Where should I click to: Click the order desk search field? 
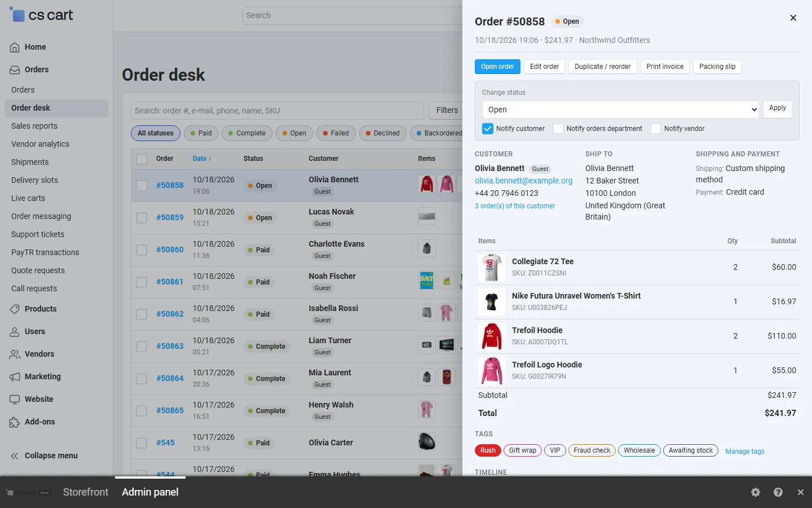[277, 111]
